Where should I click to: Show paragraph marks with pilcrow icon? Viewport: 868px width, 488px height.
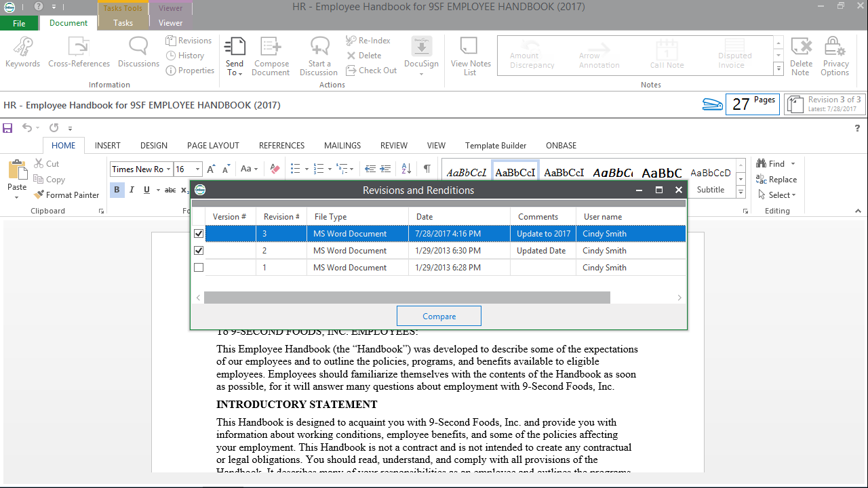pyautogui.click(x=427, y=169)
